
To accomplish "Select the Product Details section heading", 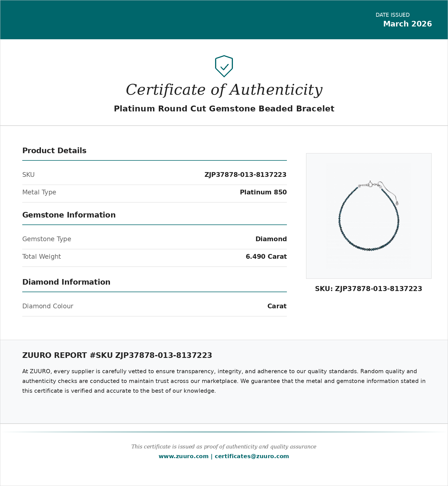I will click(54, 150).
